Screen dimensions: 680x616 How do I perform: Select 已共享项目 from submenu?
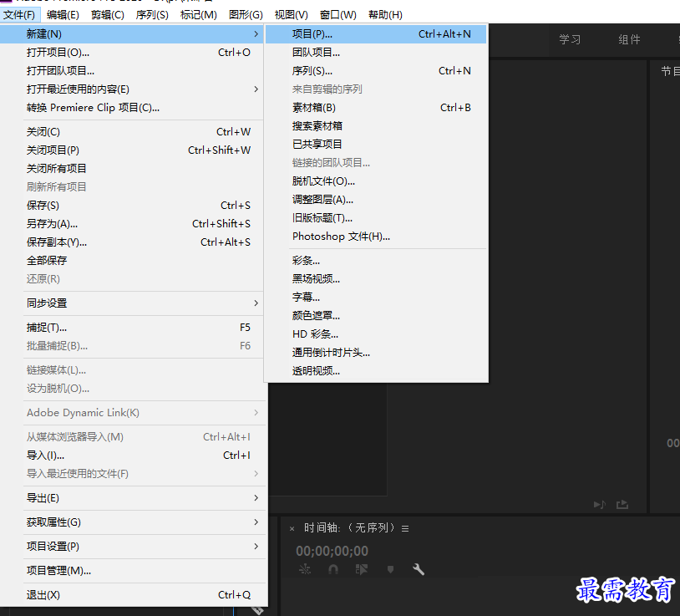click(376, 145)
